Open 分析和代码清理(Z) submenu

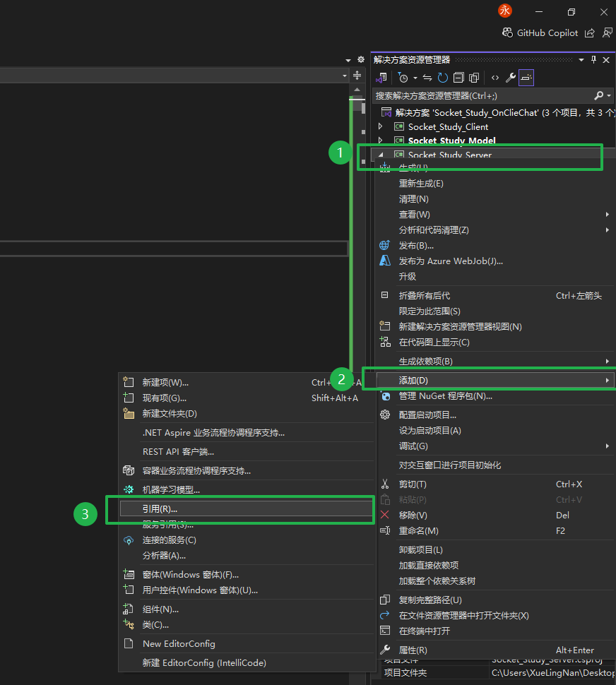pyautogui.click(x=495, y=230)
